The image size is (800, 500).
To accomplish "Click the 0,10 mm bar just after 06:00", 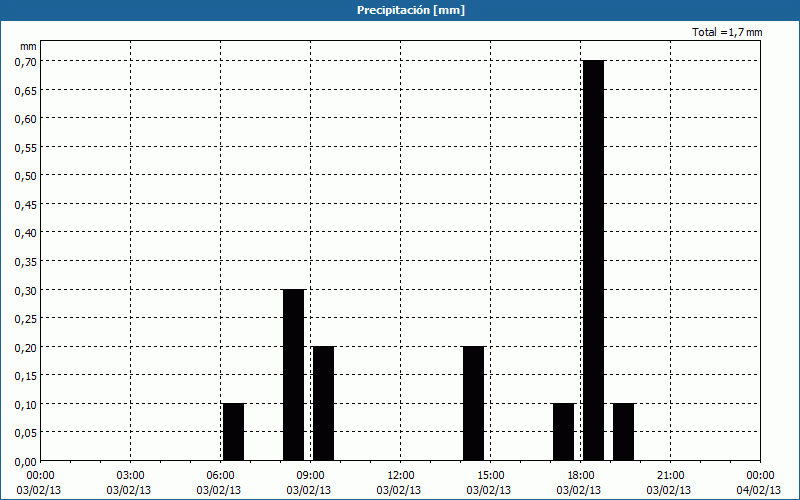I will [x=234, y=432].
